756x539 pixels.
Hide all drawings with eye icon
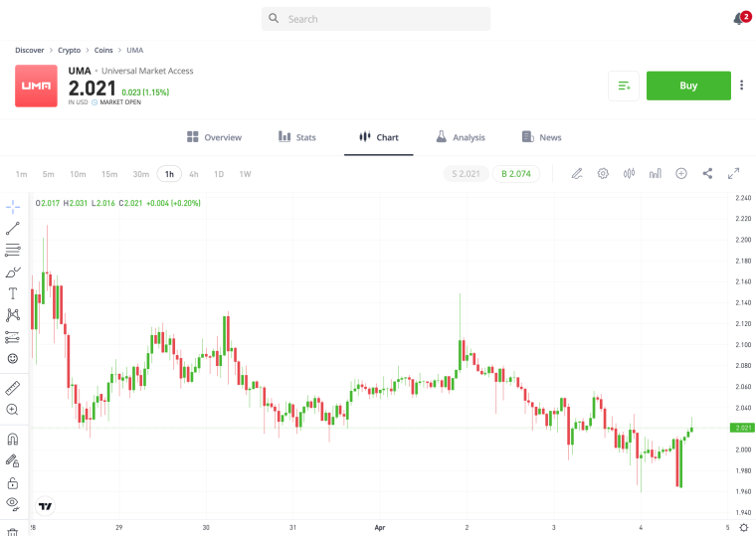click(x=13, y=504)
